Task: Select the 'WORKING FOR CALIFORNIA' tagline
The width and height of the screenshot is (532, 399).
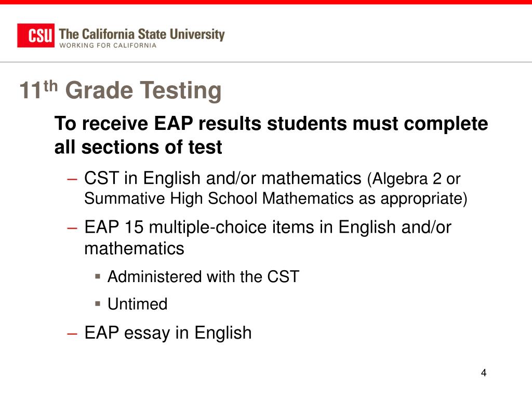Action: tap(108, 46)
